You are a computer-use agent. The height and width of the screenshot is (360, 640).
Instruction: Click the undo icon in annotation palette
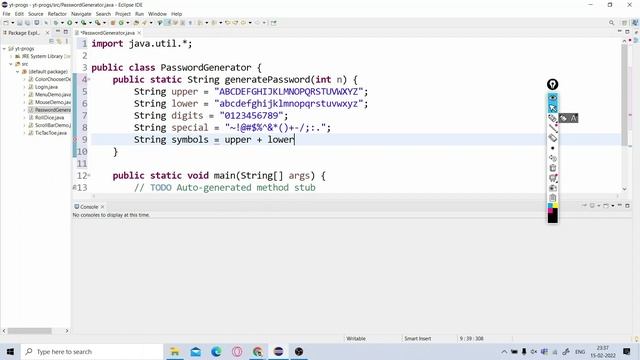(x=552, y=158)
